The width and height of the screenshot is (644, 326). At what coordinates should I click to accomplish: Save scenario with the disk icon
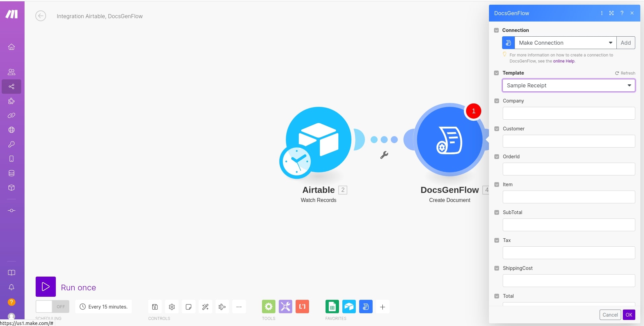155,307
